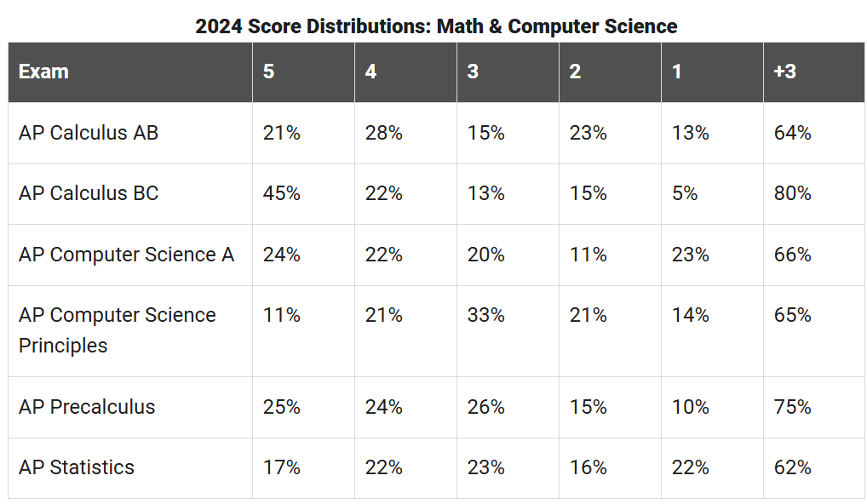Image resolution: width=867 pixels, height=504 pixels.
Task: Click the AP Statistics exam name
Action: (x=77, y=467)
